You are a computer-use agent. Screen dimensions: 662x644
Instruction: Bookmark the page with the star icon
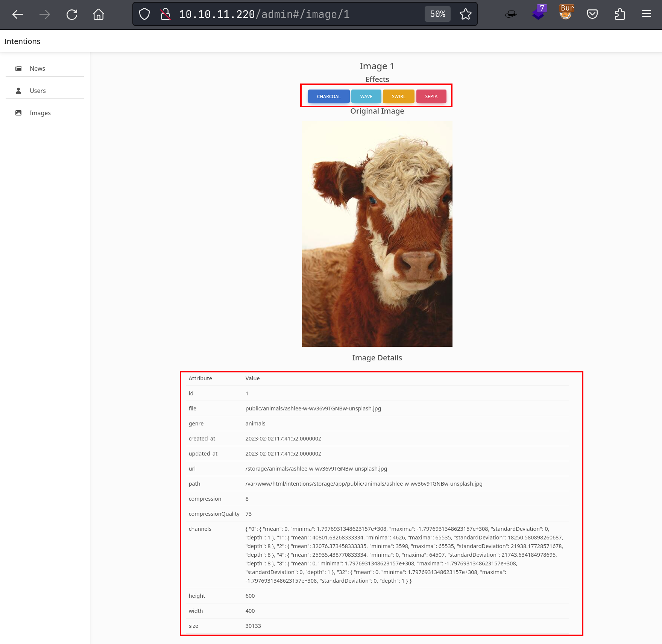tap(465, 14)
